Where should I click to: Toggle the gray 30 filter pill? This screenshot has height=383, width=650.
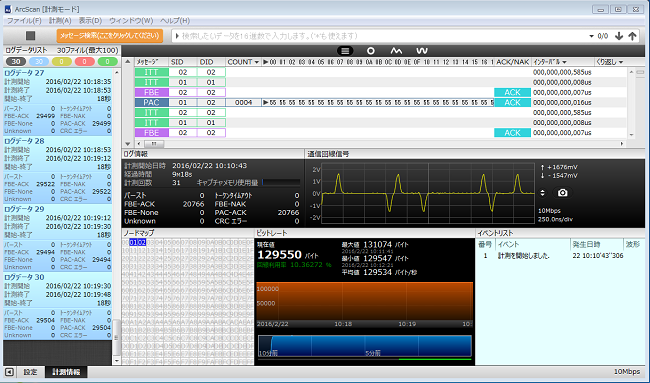pyautogui.click(x=16, y=62)
